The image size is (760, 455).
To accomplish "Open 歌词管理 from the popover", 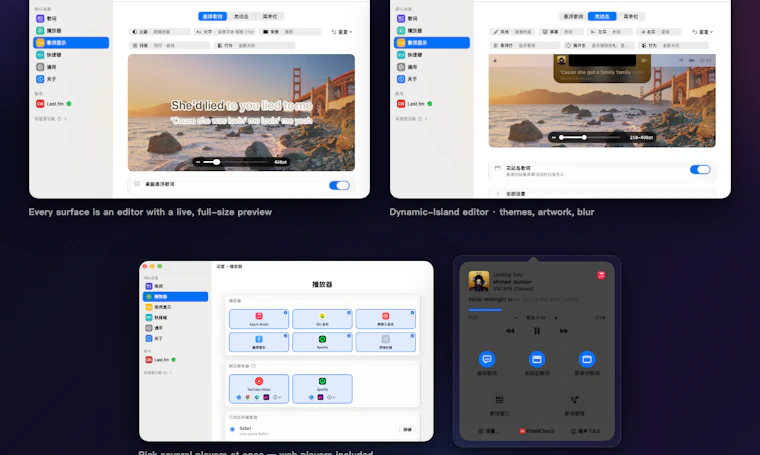I will (574, 405).
